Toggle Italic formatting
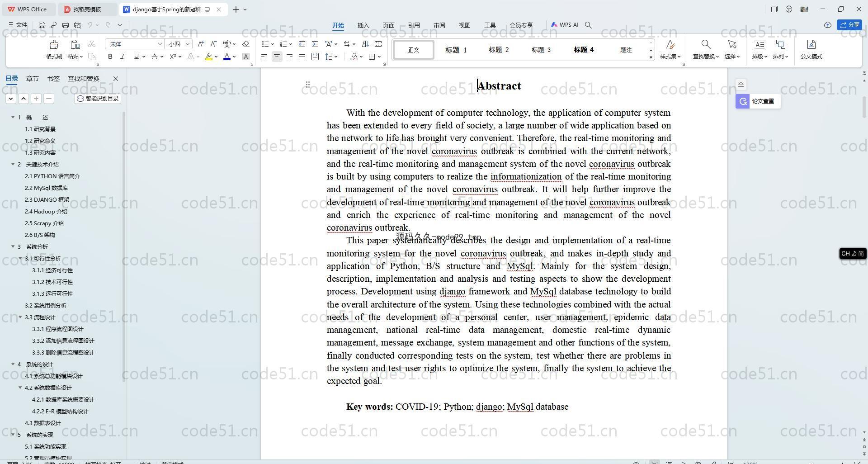This screenshot has height=464, width=868. tap(123, 57)
